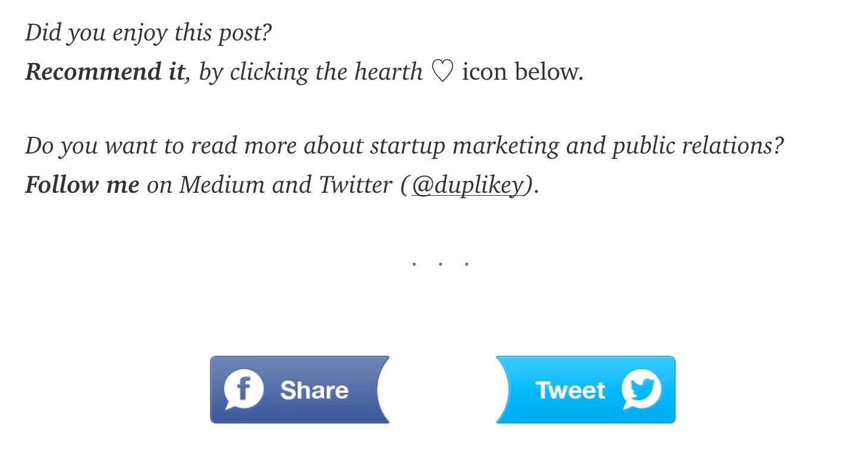Click the hearth icon mentioned for recommending

click(x=442, y=71)
